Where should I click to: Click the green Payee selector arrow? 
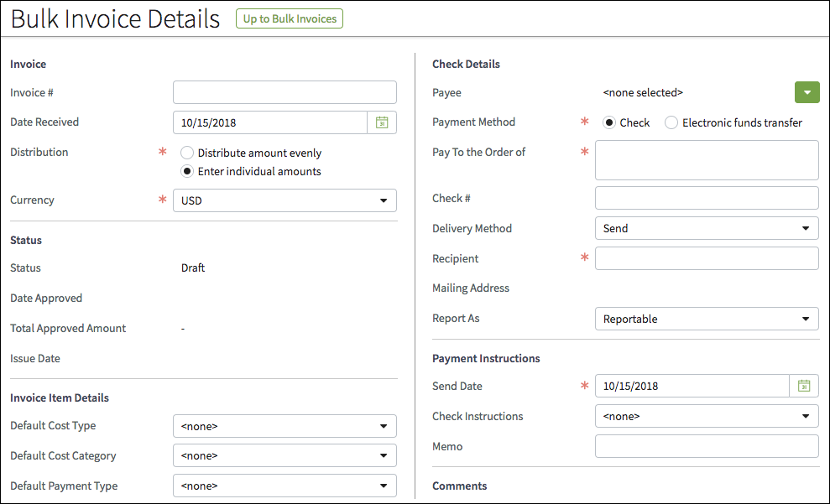pyautogui.click(x=807, y=92)
